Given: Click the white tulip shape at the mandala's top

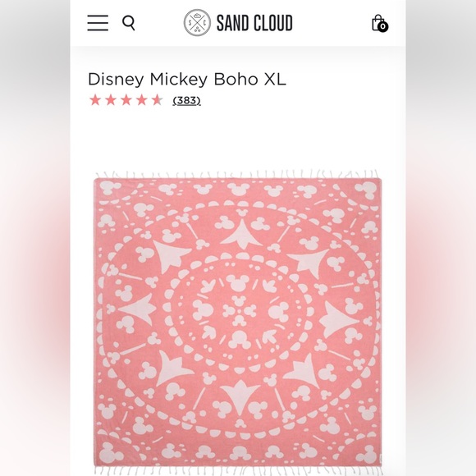Looking at the screenshot, I should (241, 233).
